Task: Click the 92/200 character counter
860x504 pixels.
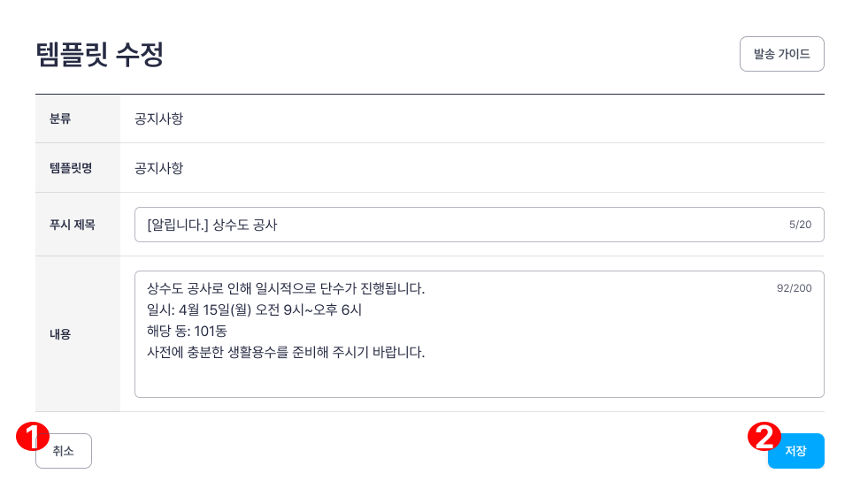Action: (795, 288)
